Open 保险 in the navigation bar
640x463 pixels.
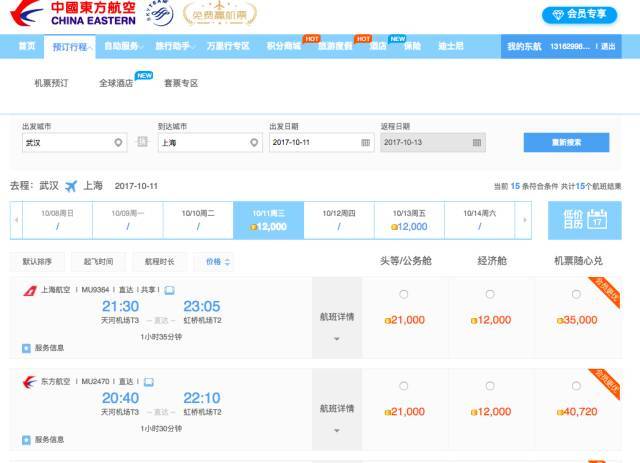pyautogui.click(x=412, y=46)
